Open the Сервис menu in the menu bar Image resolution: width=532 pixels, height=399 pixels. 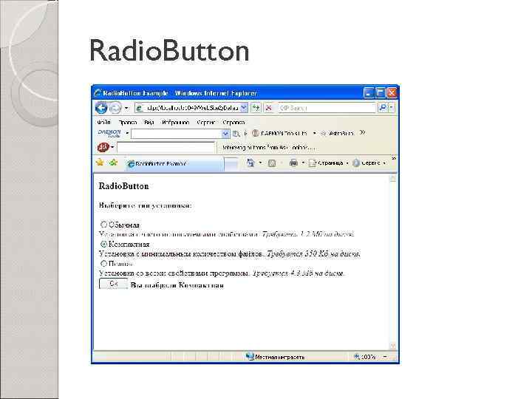pos(205,123)
